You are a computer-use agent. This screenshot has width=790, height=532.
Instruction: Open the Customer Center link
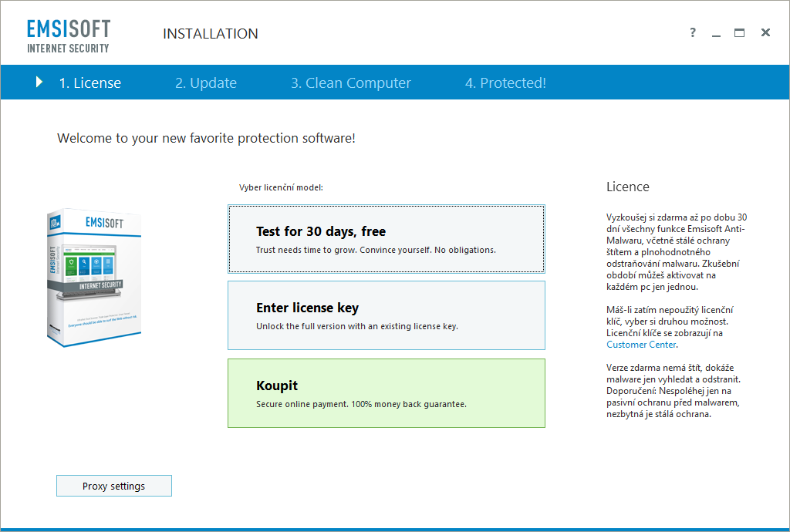tap(641, 345)
